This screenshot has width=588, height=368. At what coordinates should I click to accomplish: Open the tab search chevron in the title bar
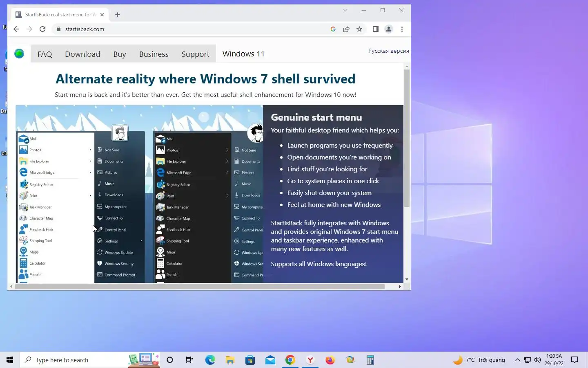coord(345,10)
